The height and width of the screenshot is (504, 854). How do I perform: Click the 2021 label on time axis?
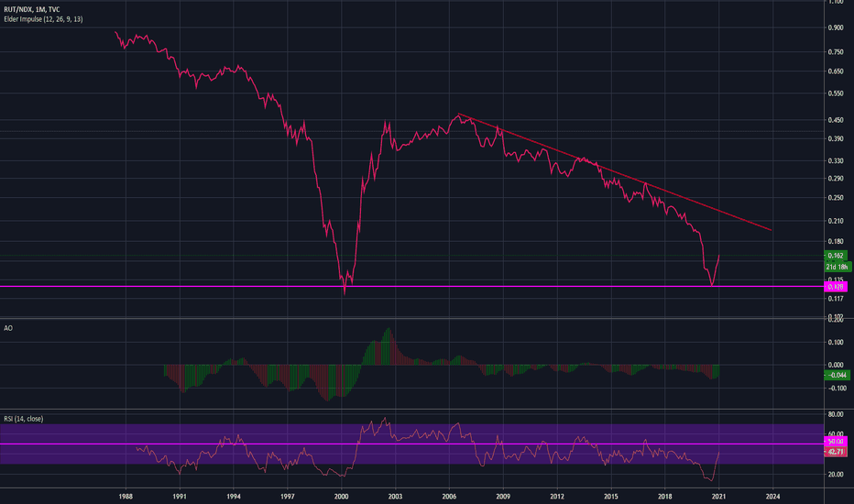coord(719,497)
